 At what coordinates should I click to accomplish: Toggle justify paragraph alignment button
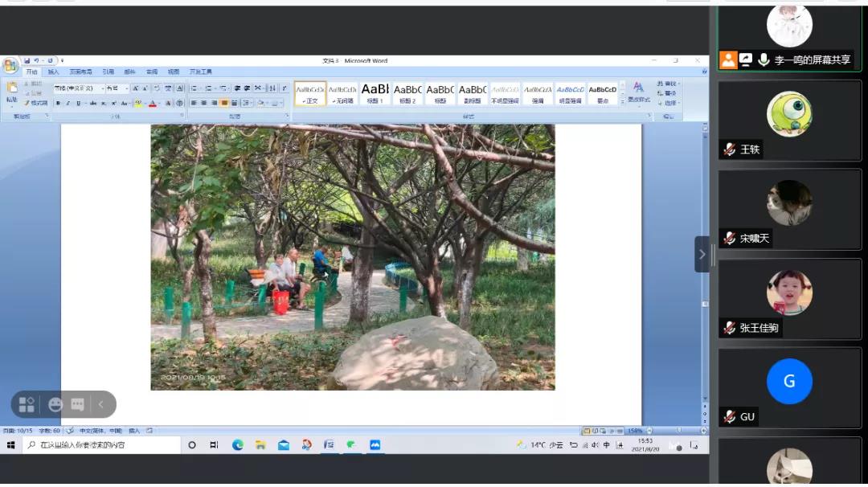coord(224,103)
